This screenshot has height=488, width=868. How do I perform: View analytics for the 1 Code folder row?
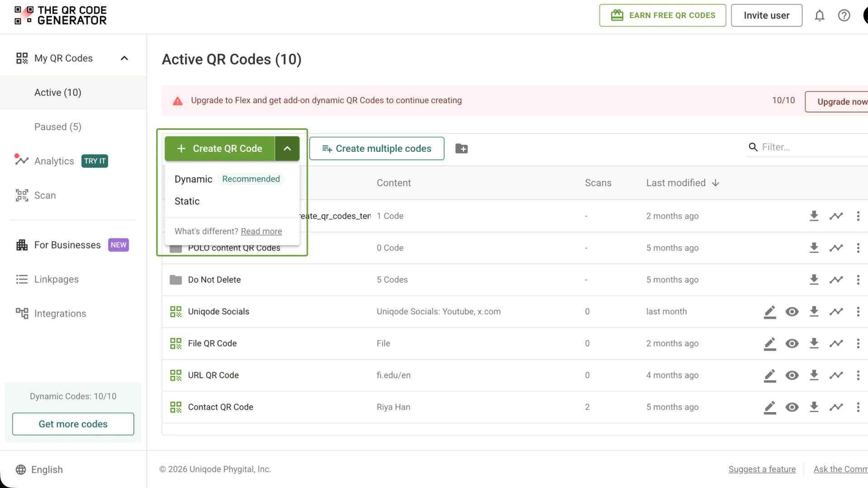pyautogui.click(x=836, y=216)
